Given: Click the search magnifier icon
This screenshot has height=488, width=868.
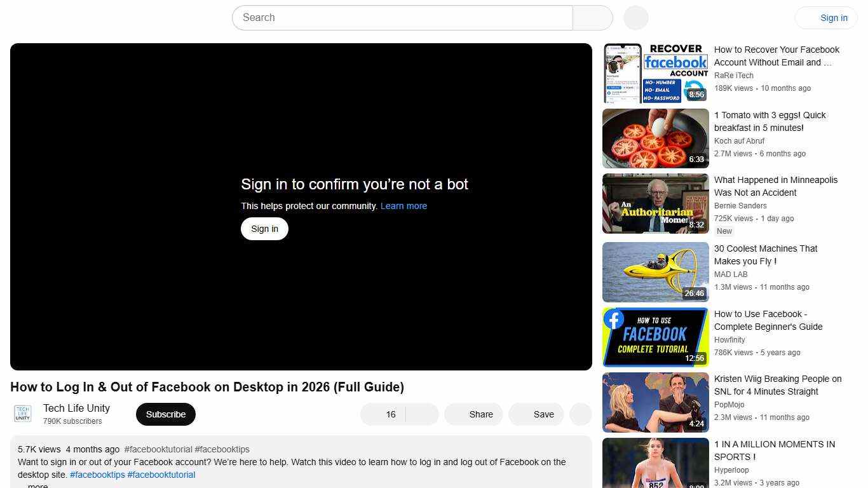Looking at the screenshot, I should (x=592, y=18).
